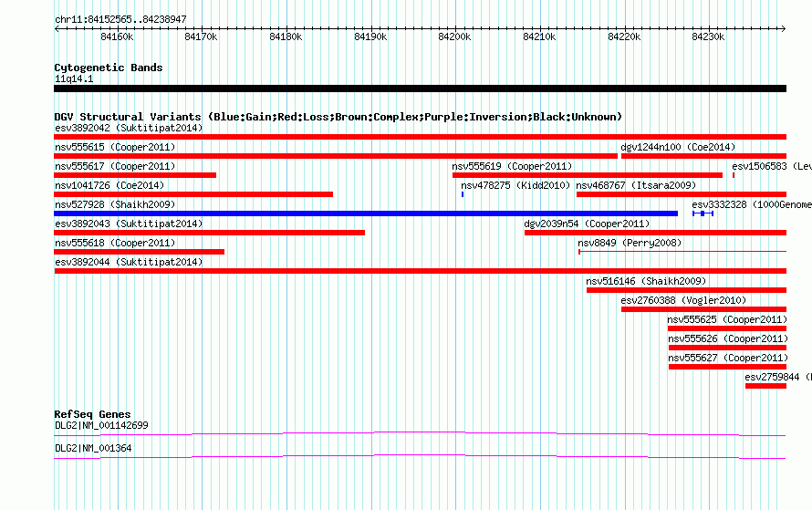Screen dimensions: 812x510
Task: Click the 84230k ruler tick label
Action: [708, 36]
